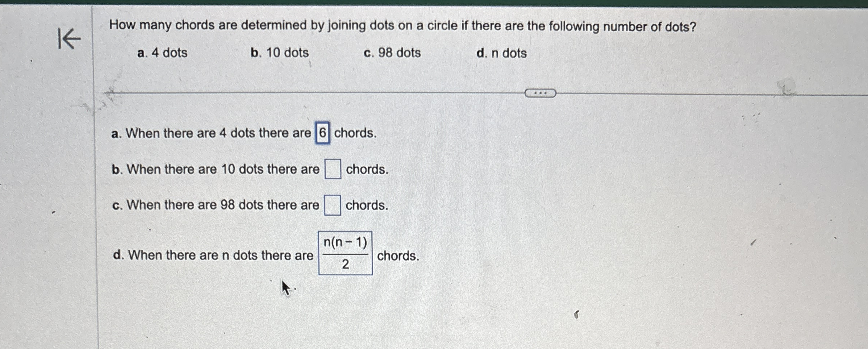The image size is (868, 349).
Task: Click the return-to-question-list arrow icon
Action: click(x=69, y=39)
